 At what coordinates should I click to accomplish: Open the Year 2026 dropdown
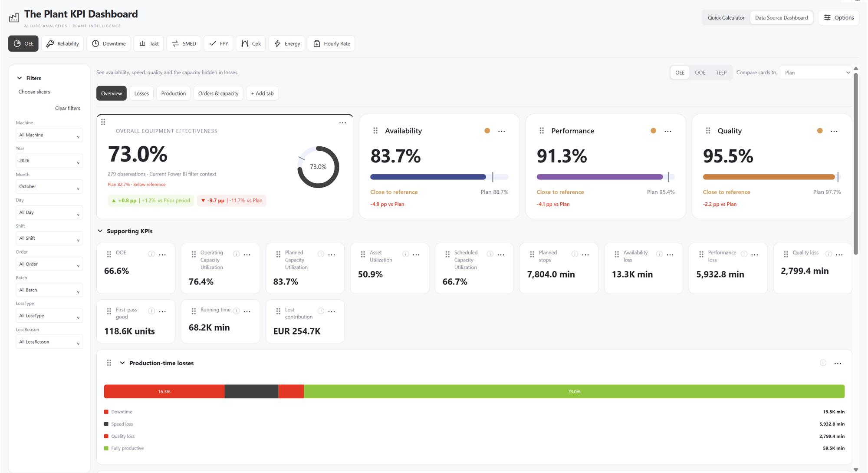coord(49,161)
